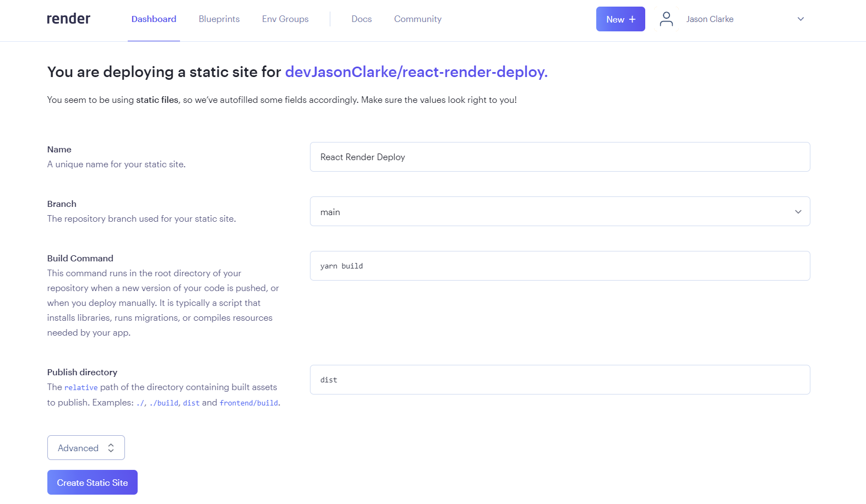The width and height of the screenshot is (866, 504).
Task: Switch to the Blueprints tab
Action: [x=219, y=19]
